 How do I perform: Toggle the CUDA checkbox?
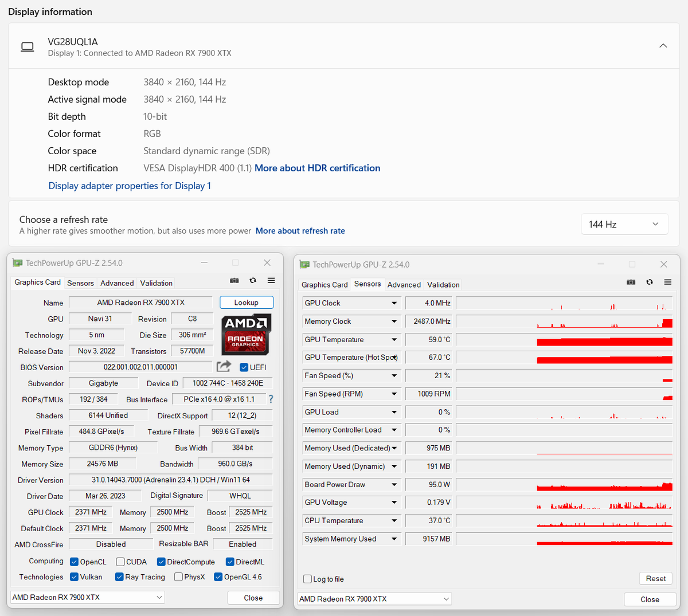120,562
